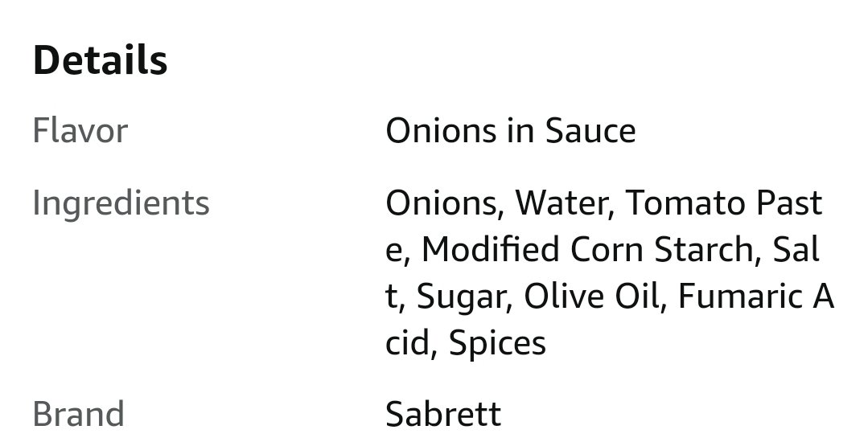Viewport: 868px width, 442px height.
Task: Select the word Sugar in ingredients
Action: click(x=460, y=297)
